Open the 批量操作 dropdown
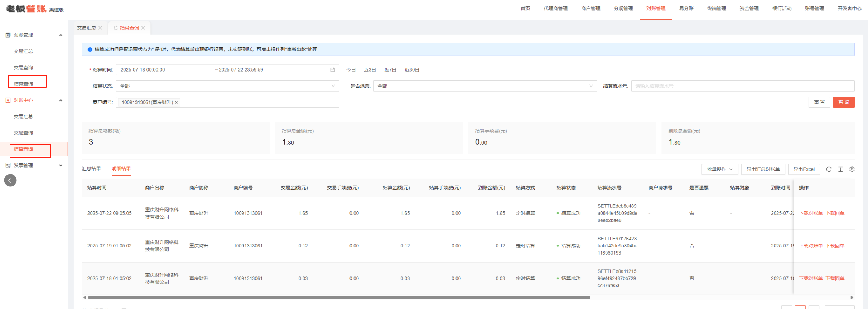This screenshot has width=868, height=309. coord(720,169)
